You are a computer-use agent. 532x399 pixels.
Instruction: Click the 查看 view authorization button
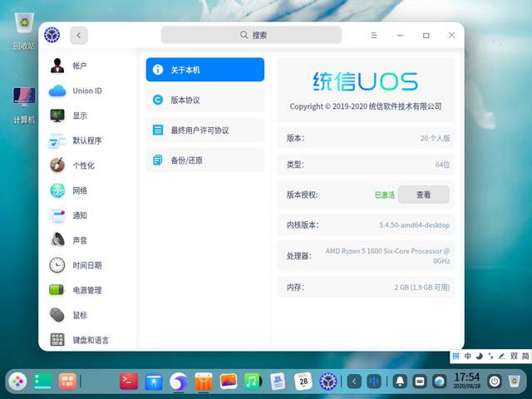423,195
